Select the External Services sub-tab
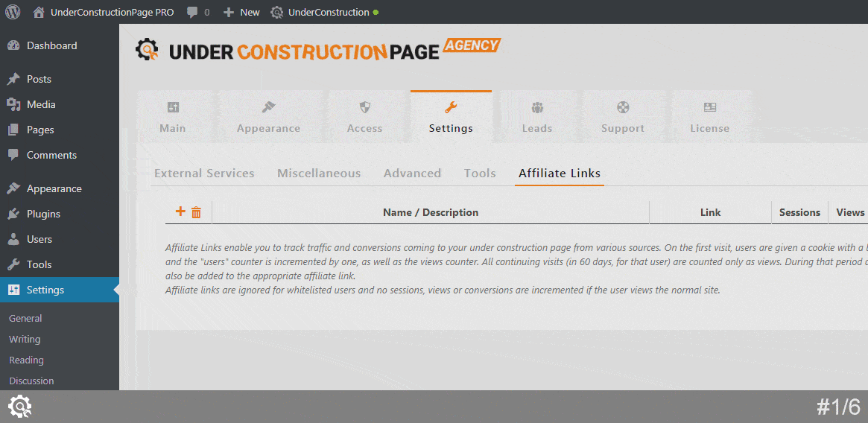This screenshot has height=423, width=868. [x=204, y=173]
